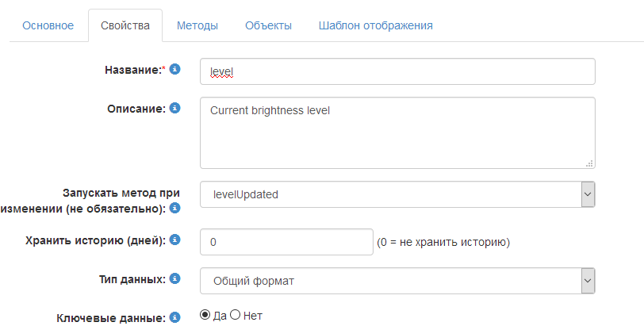Click info icon next to Хранить историю
Image resolution: width=644 pixels, height=326 pixels.
click(175, 240)
